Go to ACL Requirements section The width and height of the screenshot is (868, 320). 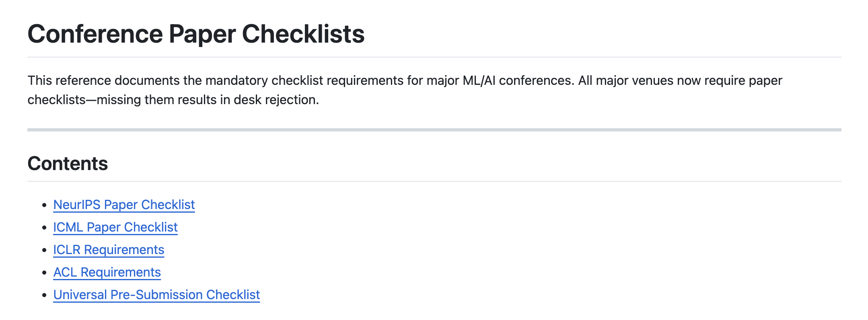(107, 272)
